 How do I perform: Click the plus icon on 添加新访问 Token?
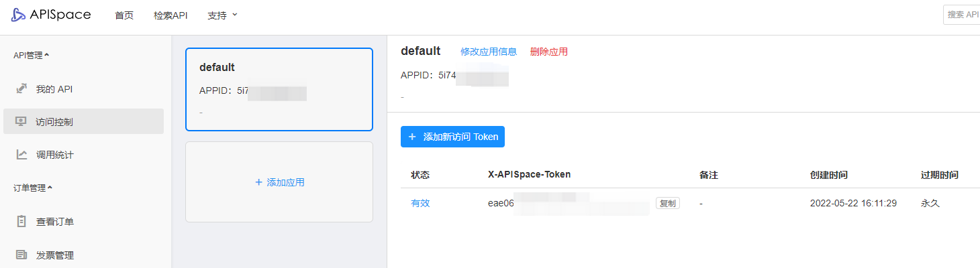(x=412, y=137)
